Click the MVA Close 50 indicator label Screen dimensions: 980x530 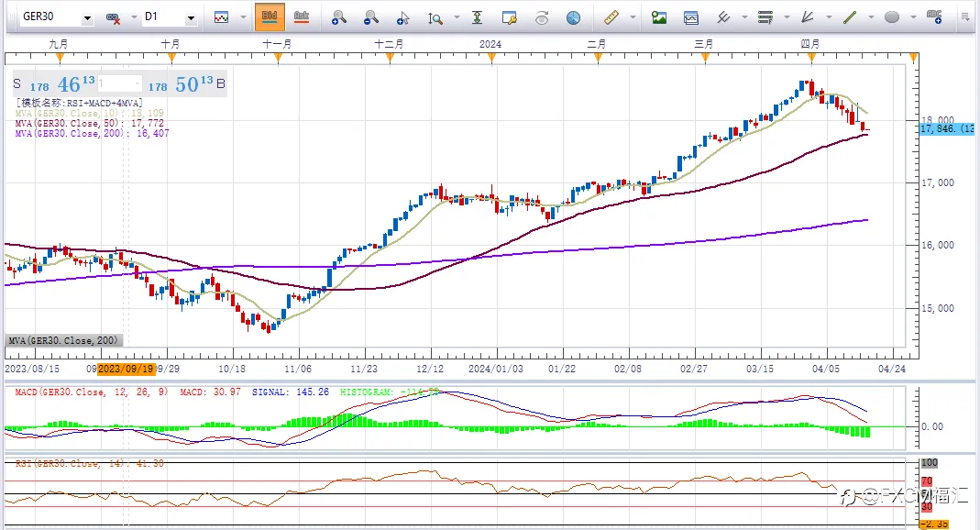tap(89, 123)
